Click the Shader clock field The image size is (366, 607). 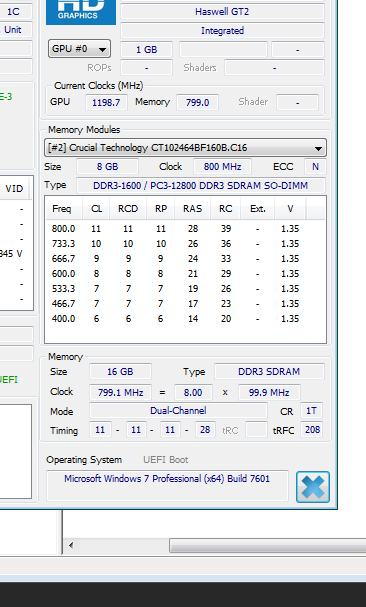coord(297,103)
